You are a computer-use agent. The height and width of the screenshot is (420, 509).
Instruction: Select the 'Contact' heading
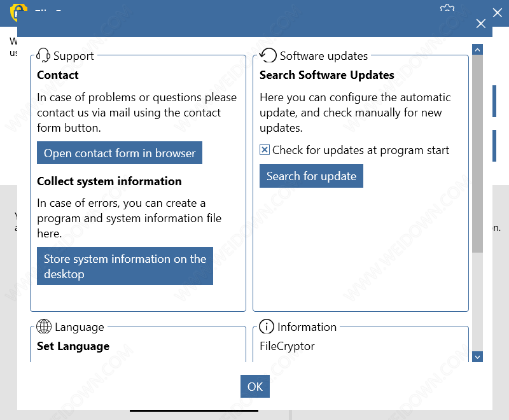pyautogui.click(x=58, y=75)
